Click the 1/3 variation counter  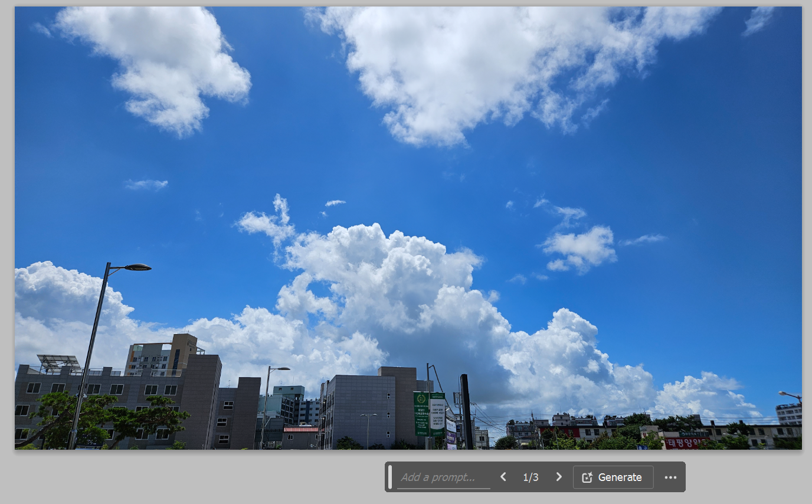pos(531,477)
